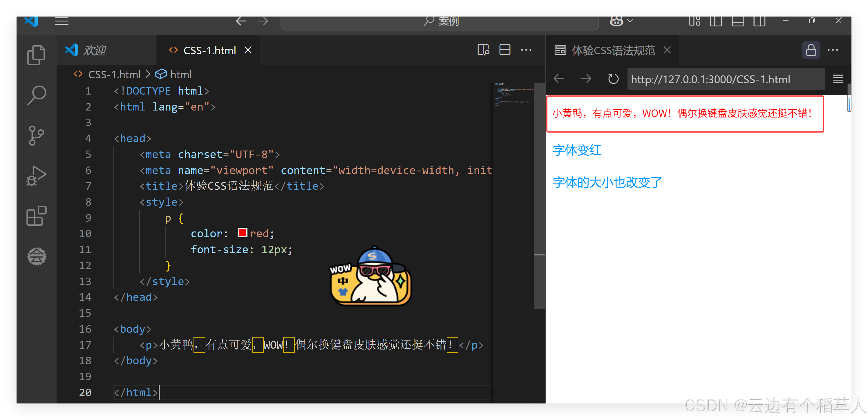Open editor more actions ellipsis menu
This screenshot has width=868, height=420.
[x=526, y=50]
